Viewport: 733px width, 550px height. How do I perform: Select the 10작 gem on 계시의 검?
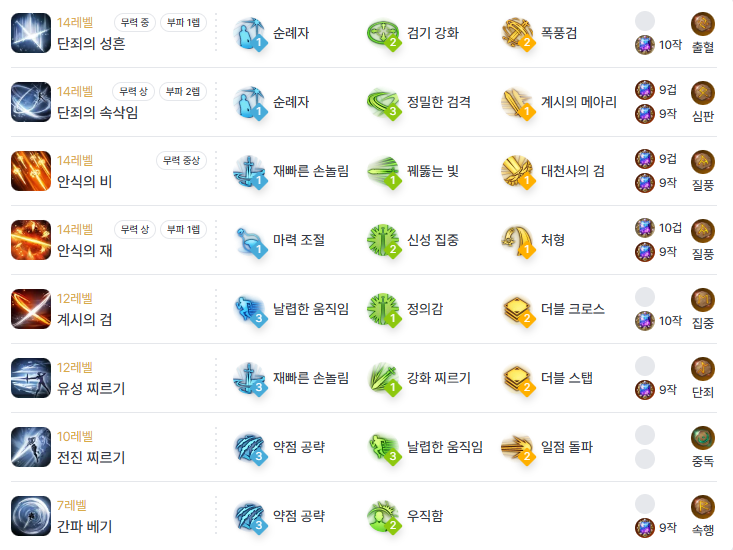pyautogui.click(x=658, y=321)
